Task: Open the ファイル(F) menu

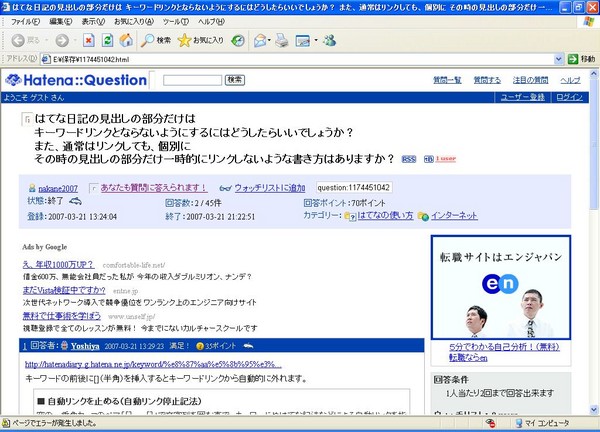Action: point(25,22)
